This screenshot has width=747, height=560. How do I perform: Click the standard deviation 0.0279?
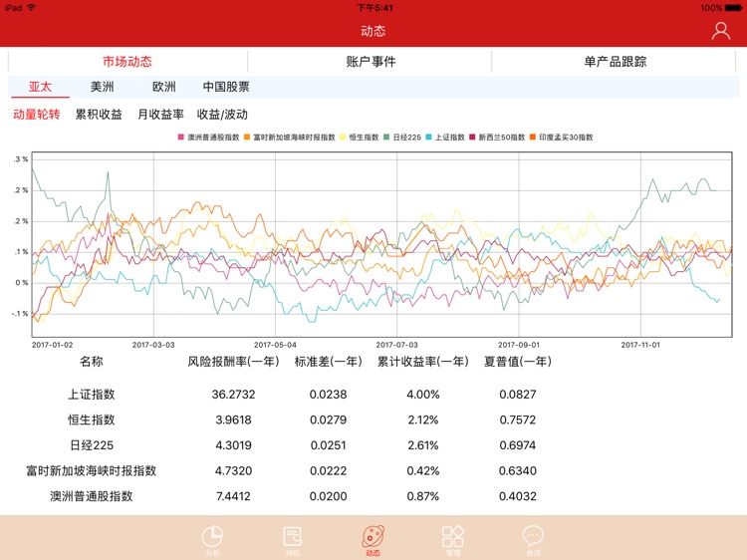(x=329, y=420)
